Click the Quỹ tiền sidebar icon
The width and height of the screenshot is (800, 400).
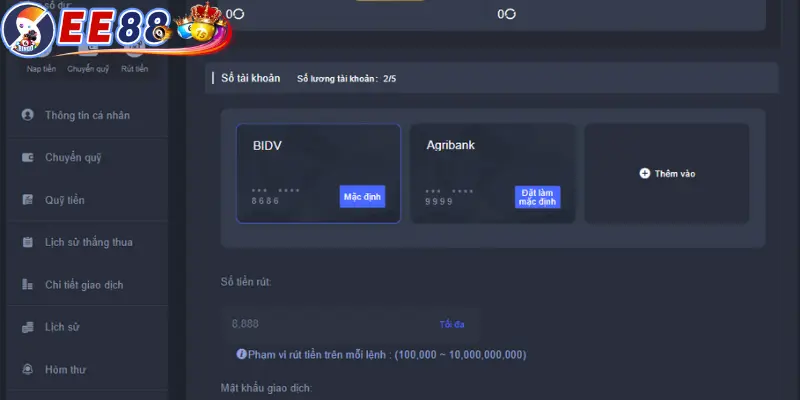click(28, 199)
